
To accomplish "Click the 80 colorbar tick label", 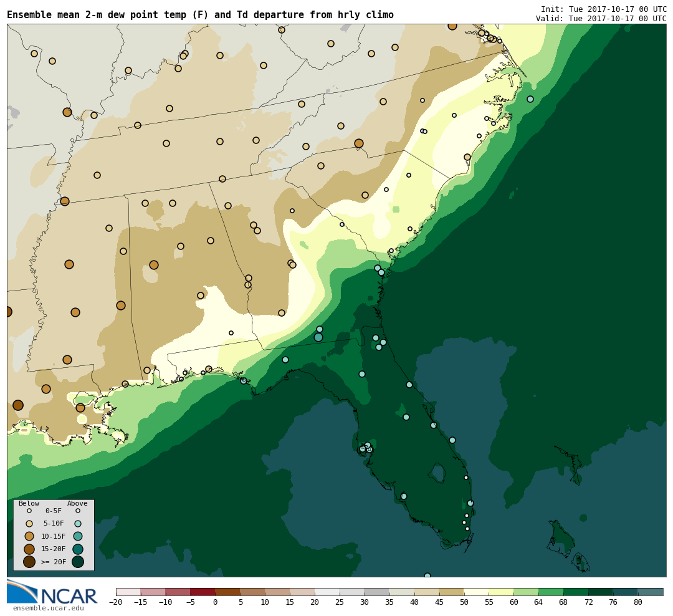I will click(x=639, y=602).
